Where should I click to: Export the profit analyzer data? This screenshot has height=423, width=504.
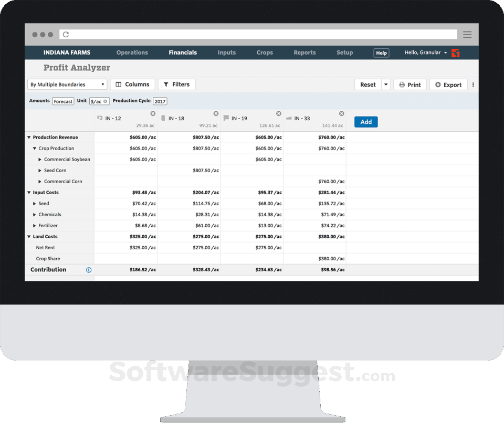pos(448,84)
